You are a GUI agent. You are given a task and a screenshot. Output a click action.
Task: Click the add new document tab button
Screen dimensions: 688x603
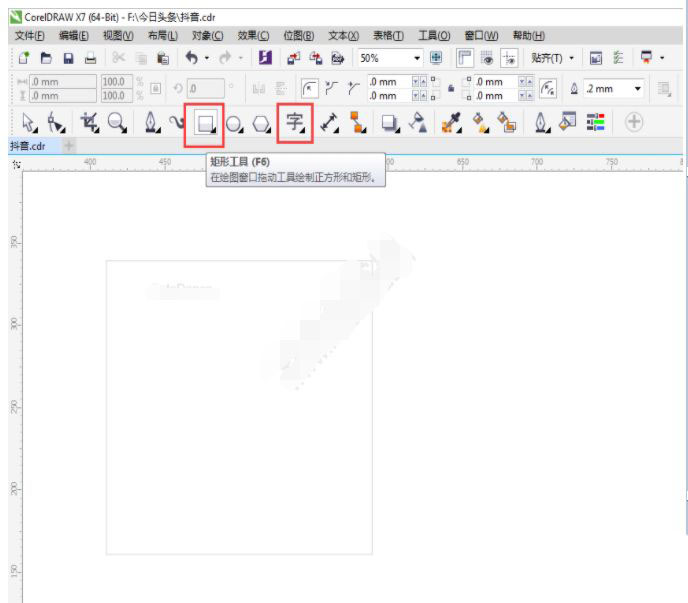[69, 146]
